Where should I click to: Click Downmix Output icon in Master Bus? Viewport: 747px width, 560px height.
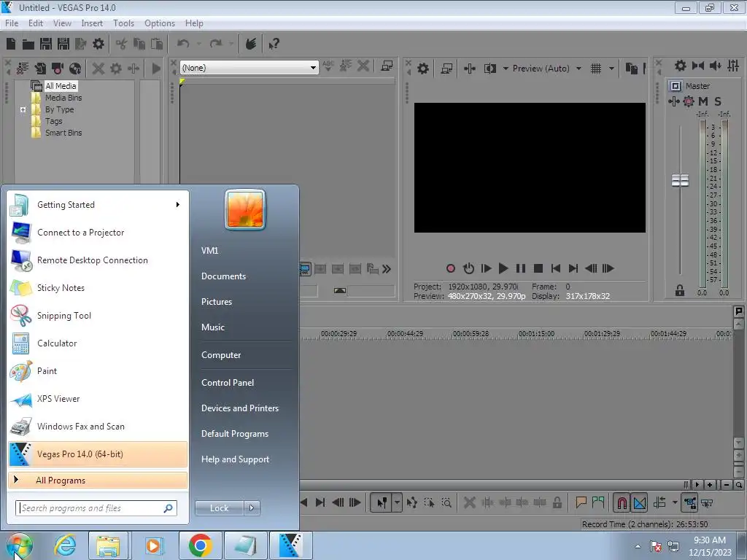coord(698,66)
